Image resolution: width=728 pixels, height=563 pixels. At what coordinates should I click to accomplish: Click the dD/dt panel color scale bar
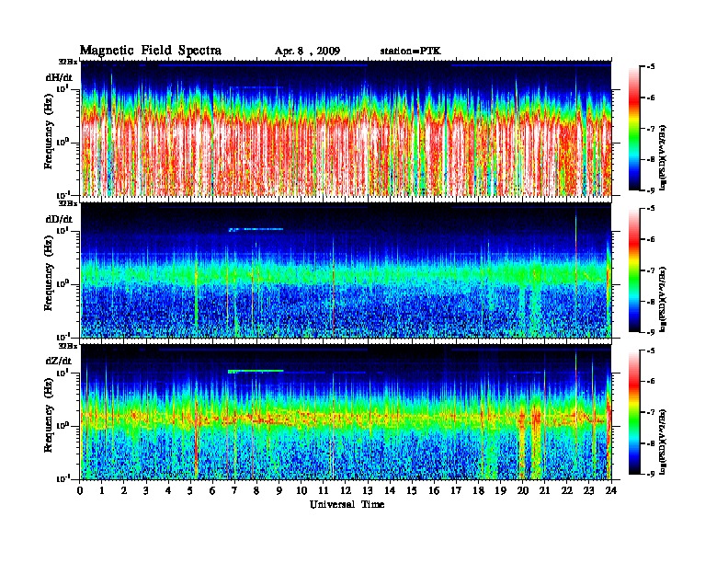point(634,270)
